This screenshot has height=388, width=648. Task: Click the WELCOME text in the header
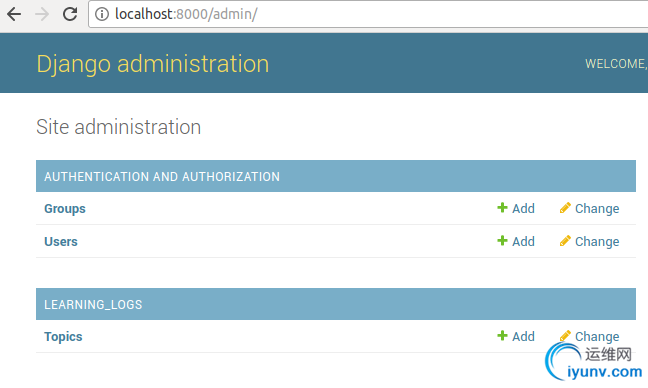(x=616, y=64)
